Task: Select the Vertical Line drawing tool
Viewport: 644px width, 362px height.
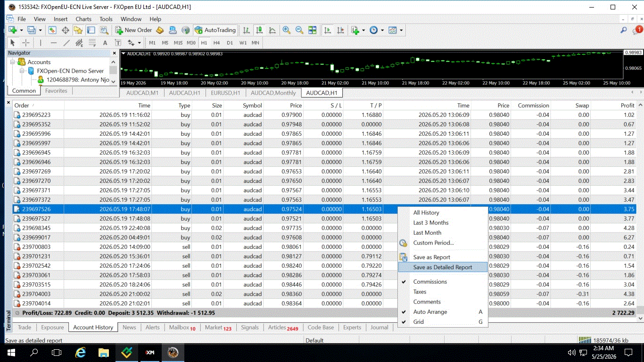Action: click(41, 42)
